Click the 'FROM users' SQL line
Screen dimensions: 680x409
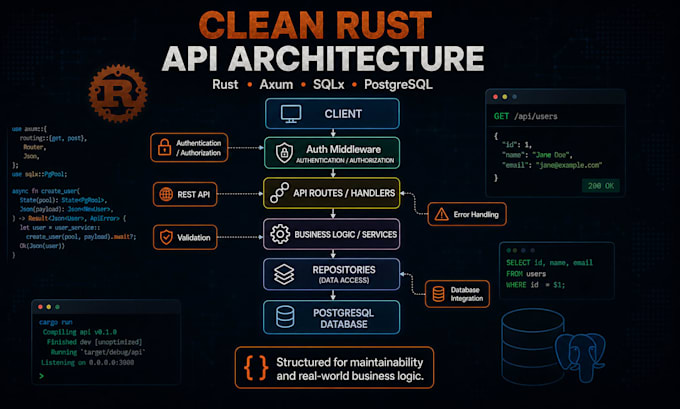coord(526,274)
